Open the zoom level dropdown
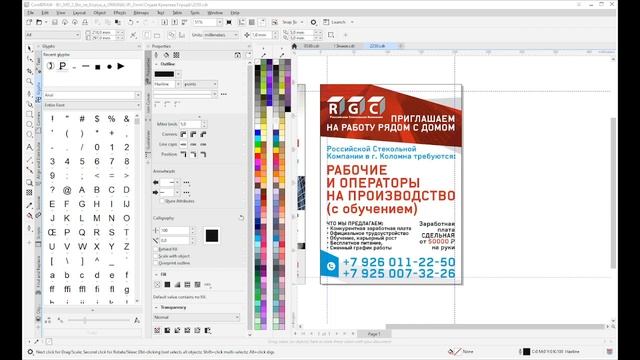This screenshot has width=640, height=360. (x=220, y=22)
